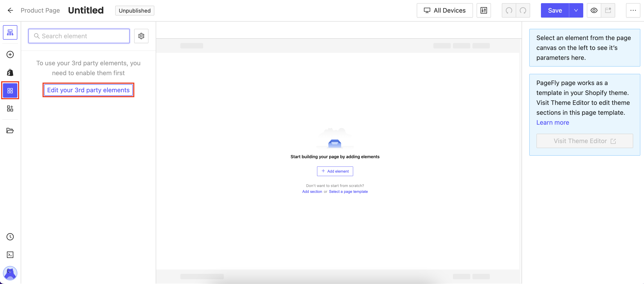The width and height of the screenshot is (644, 284).
Task: Click Edit your 3rd party elements
Action: coord(88,90)
